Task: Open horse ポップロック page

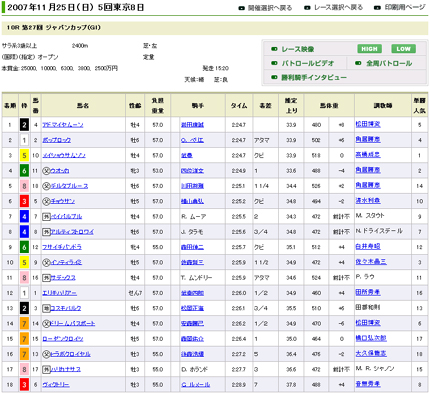Action: [56, 140]
